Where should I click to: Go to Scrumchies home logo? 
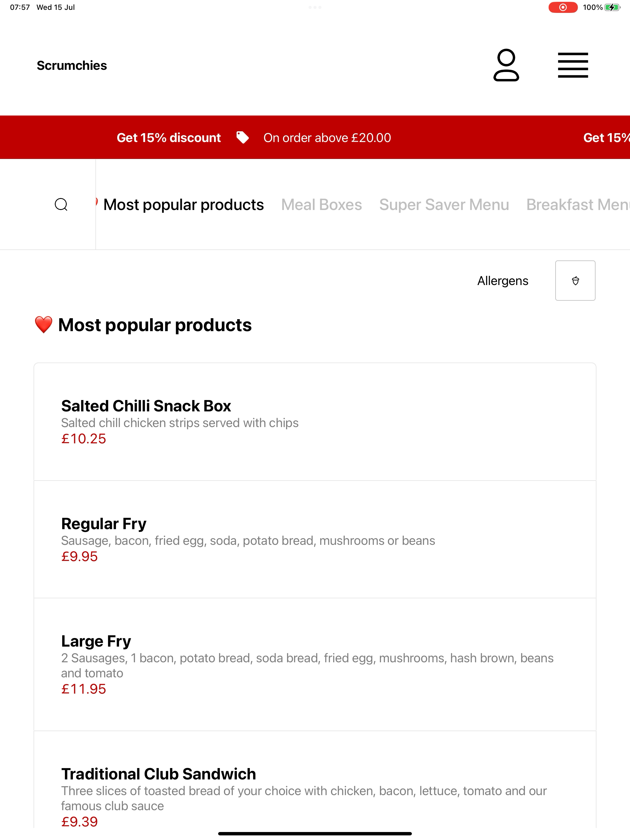click(72, 65)
